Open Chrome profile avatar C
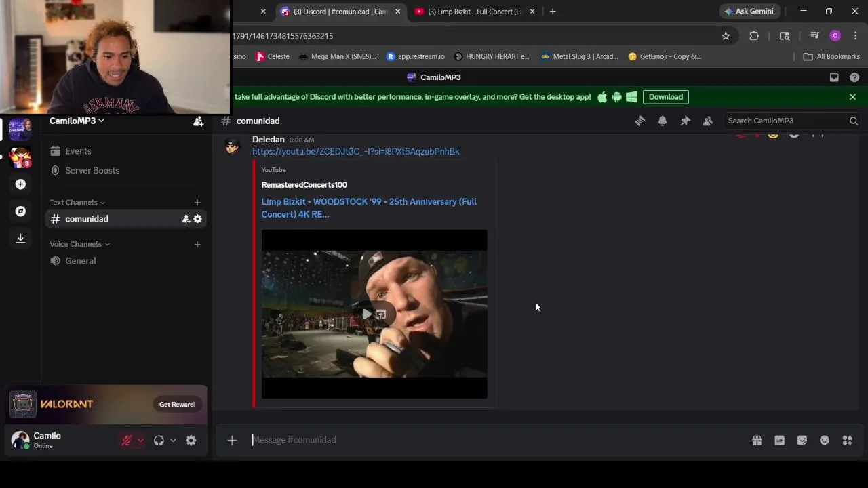 [835, 36]
